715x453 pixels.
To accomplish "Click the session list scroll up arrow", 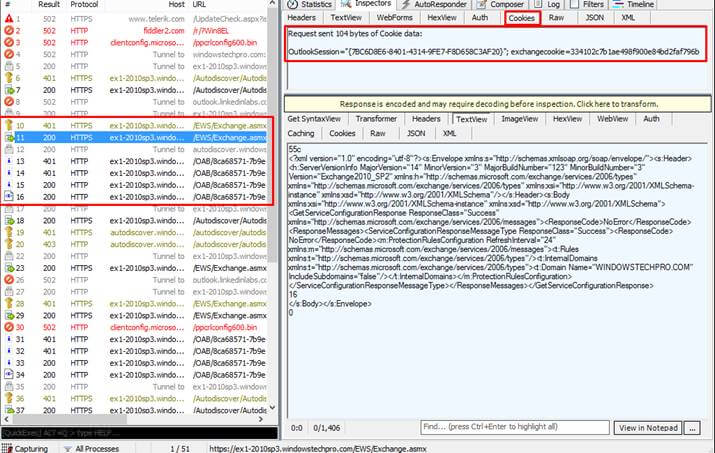I will click(x=272, y=4).
